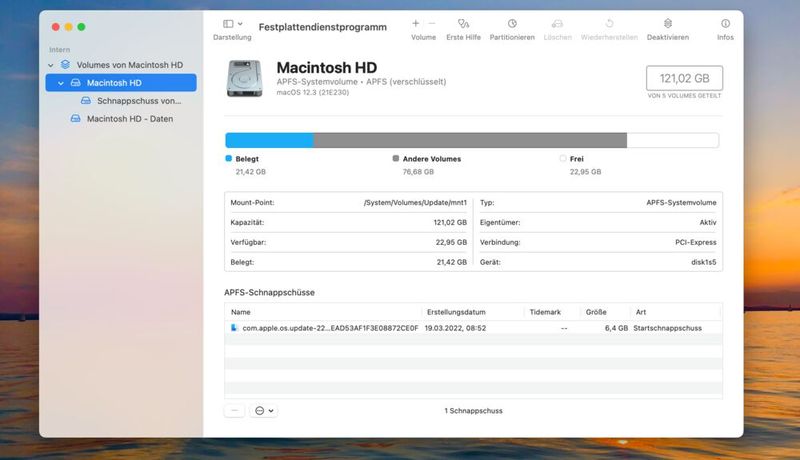
Task: Click the snapshot file icon in table
Action: 234,328
